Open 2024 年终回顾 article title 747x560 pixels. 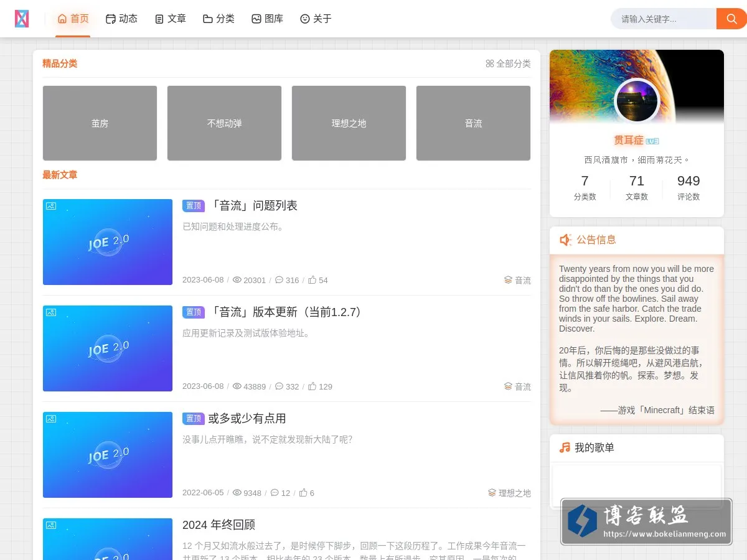tap(218, 525)
